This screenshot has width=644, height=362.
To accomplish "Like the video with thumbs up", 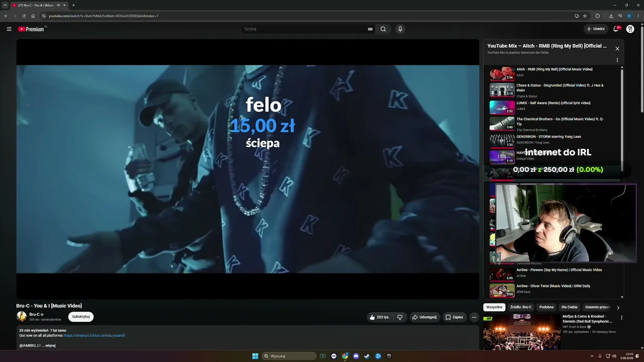I will tap(379, 317).
